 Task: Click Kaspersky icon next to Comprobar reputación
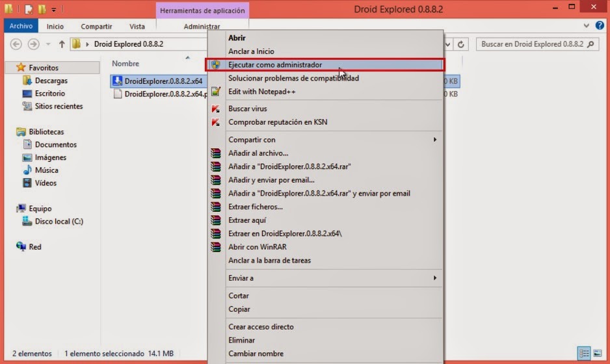(x=215, y=122)
